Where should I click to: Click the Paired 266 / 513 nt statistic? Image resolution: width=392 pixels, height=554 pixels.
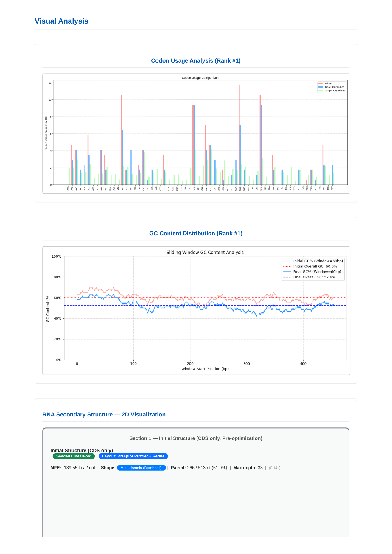click(199, 468)
